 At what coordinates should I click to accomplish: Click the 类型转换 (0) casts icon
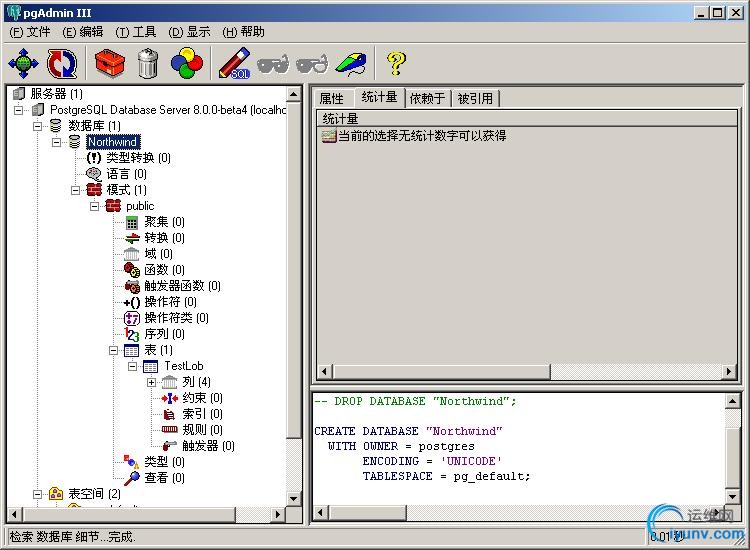[x=94, y=157]
